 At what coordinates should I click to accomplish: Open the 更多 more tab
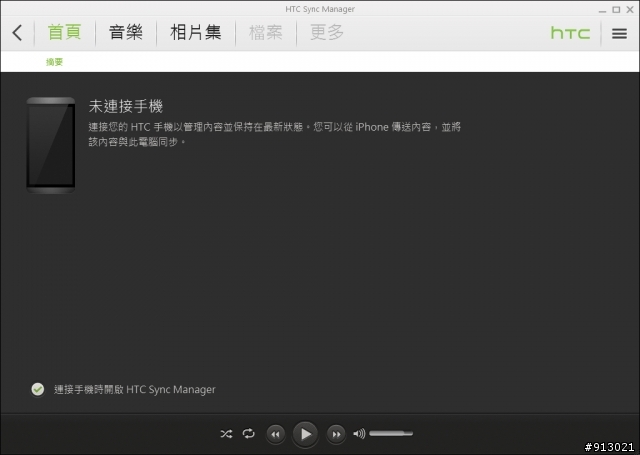(x=327, y=32)
